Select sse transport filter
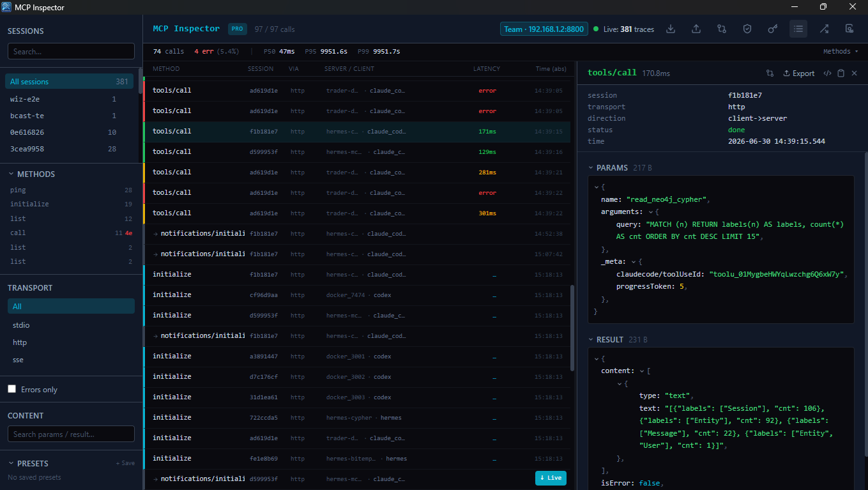Image resolution: width=868 pixels, height=490 pixels. click(71, 360)
